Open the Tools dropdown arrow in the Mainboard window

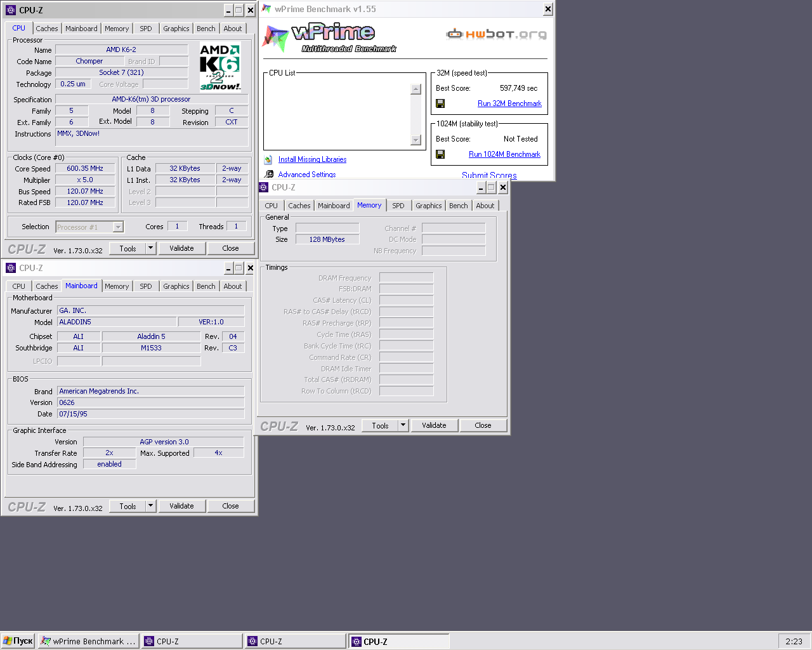click(150, 506)
